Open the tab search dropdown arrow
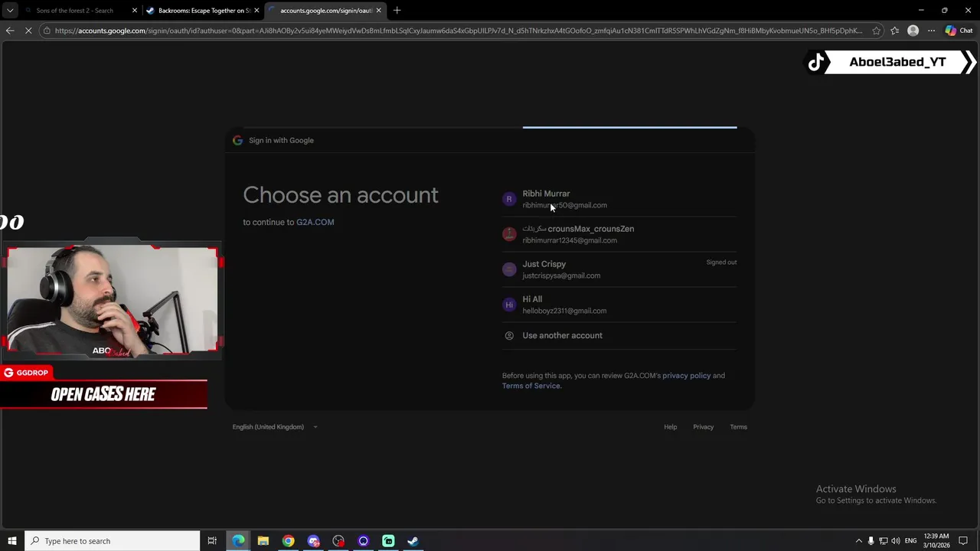Viewport: 980px width, 551px height. coord(10,11)
